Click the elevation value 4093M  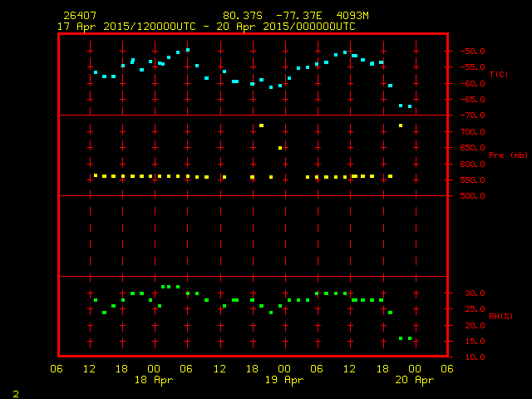tap(352, 16)
